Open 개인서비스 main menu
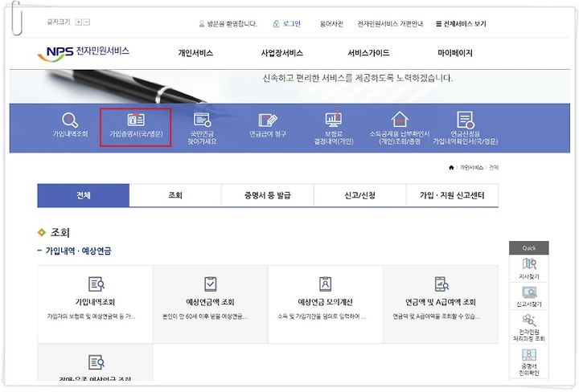 coord(195,53)
